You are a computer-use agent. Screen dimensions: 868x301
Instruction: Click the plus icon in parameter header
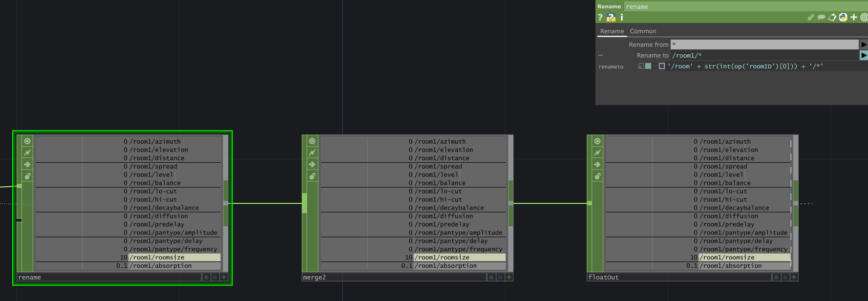pyautogui.click(x=854, y=17)
